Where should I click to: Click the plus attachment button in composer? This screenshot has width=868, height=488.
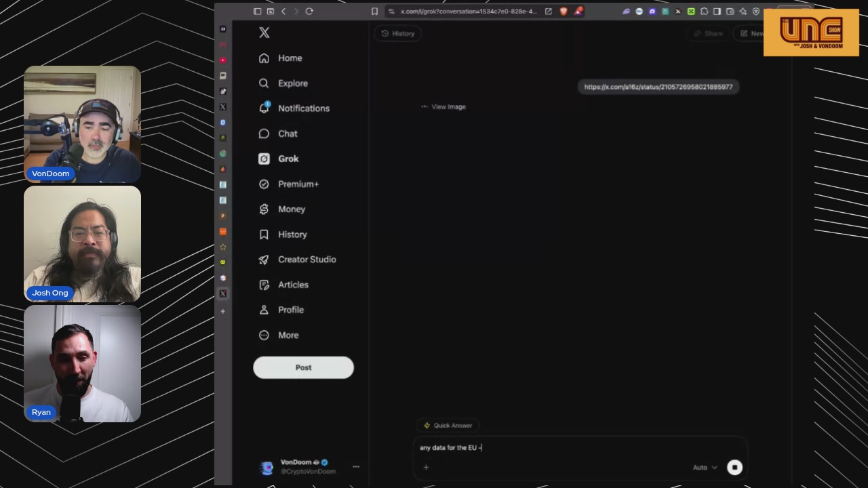click(426, 467)
